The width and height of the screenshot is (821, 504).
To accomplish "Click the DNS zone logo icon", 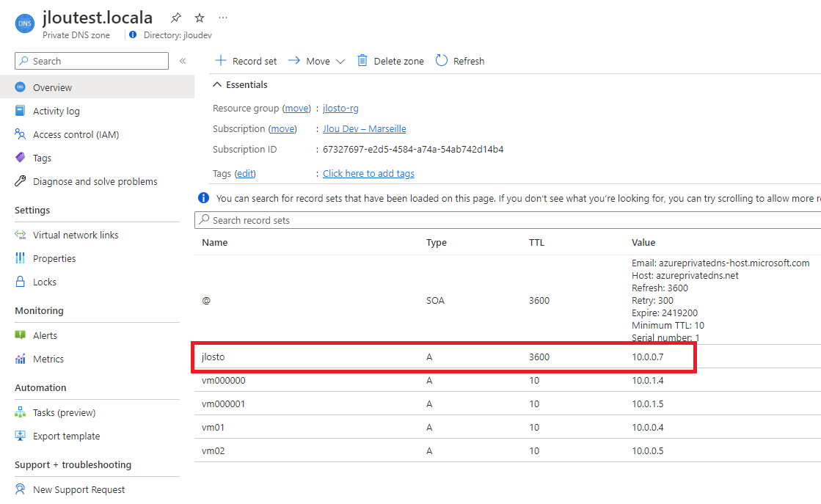I will click(x=25, y=23).
